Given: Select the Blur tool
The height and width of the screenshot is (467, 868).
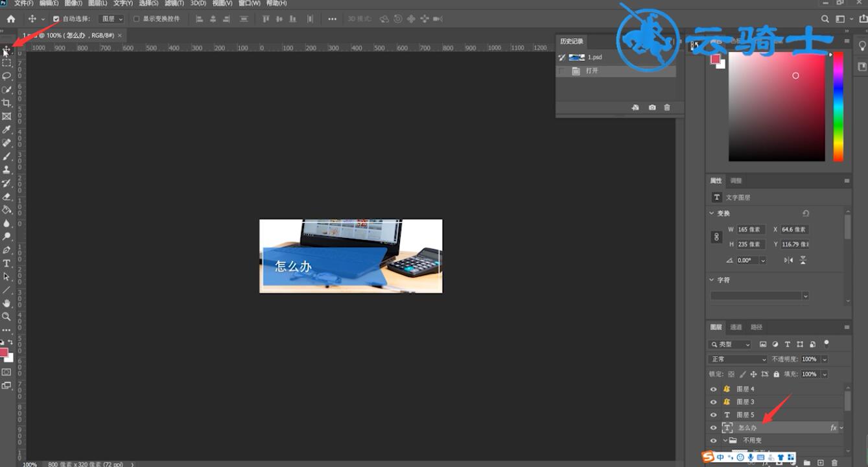Looking at the screenshot, I should (6, 223).
